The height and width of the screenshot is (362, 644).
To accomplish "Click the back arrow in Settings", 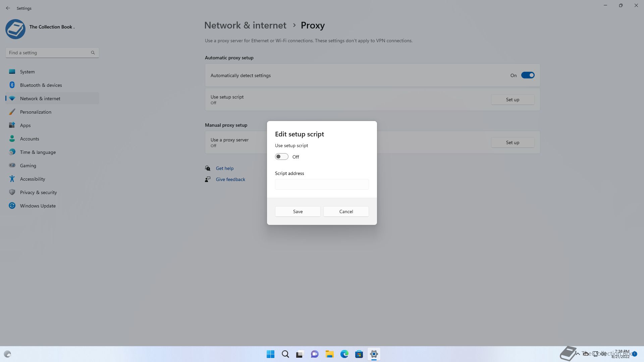I will [x=8, y=8].
